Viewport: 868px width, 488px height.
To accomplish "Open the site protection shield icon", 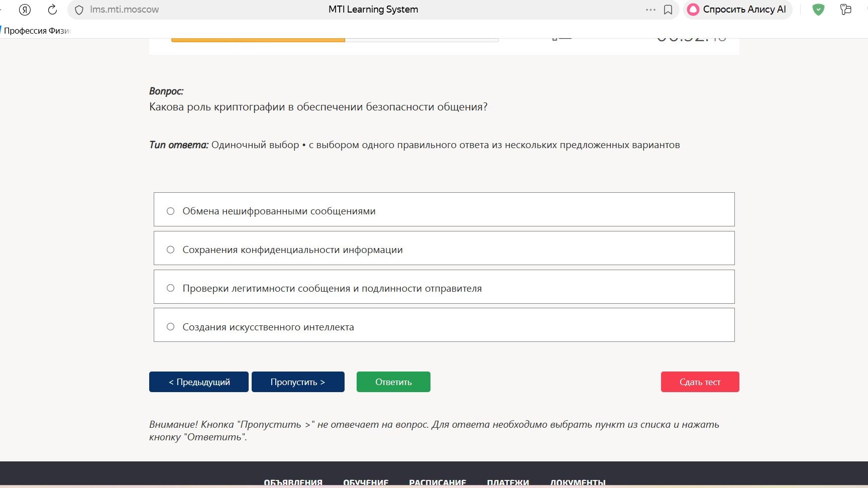I will pos(79,10).
